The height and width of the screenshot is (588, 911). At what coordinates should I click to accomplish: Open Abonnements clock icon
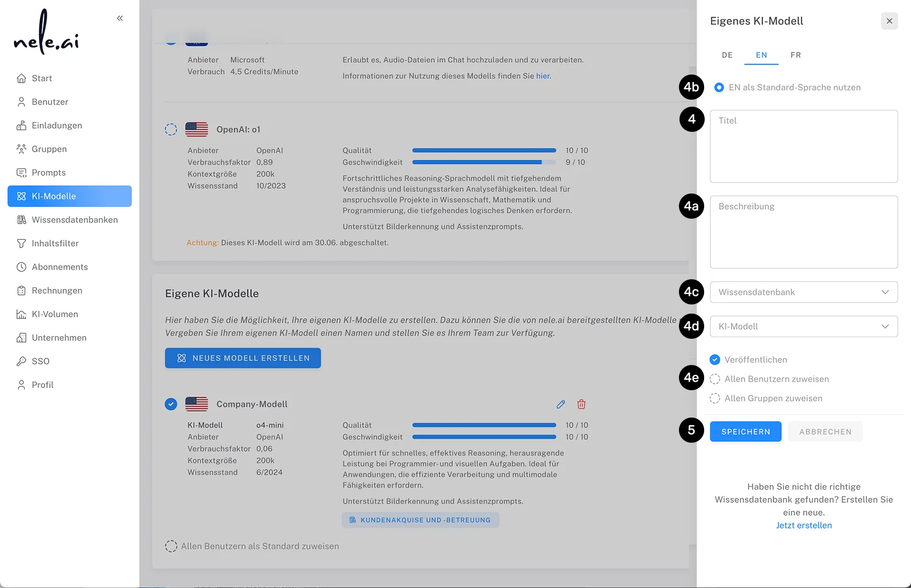point(21,267)
